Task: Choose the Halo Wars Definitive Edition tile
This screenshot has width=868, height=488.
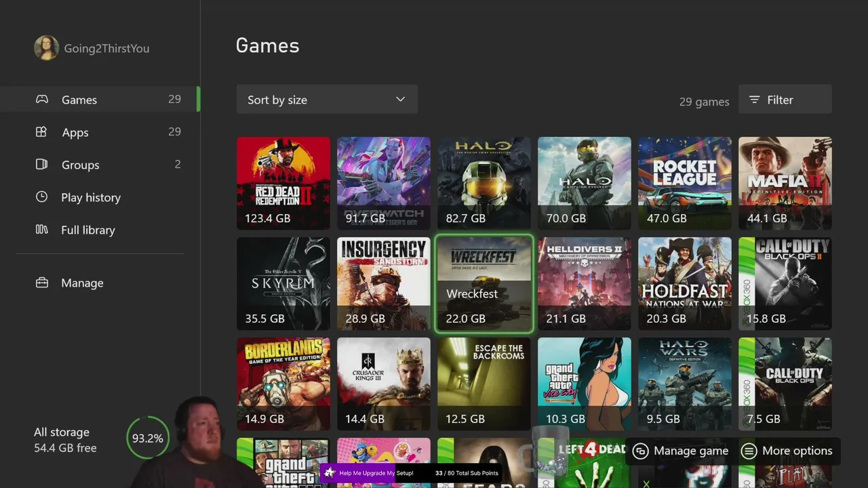Action: tap(685, 384)
